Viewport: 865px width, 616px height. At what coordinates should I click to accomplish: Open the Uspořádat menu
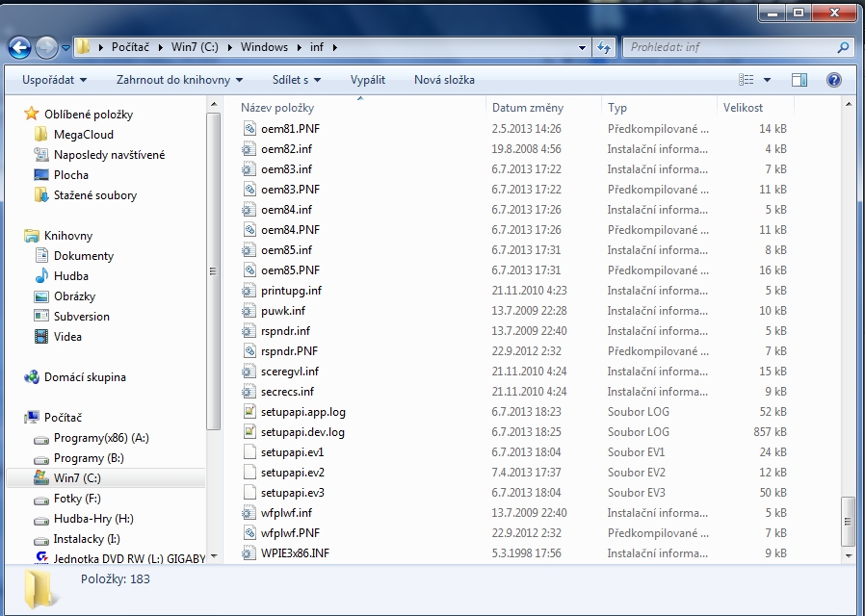(54, 80)
